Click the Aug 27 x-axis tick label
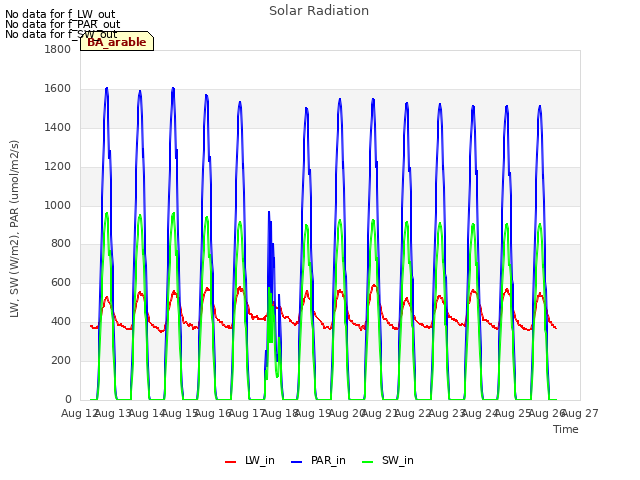 click(580, 413)
